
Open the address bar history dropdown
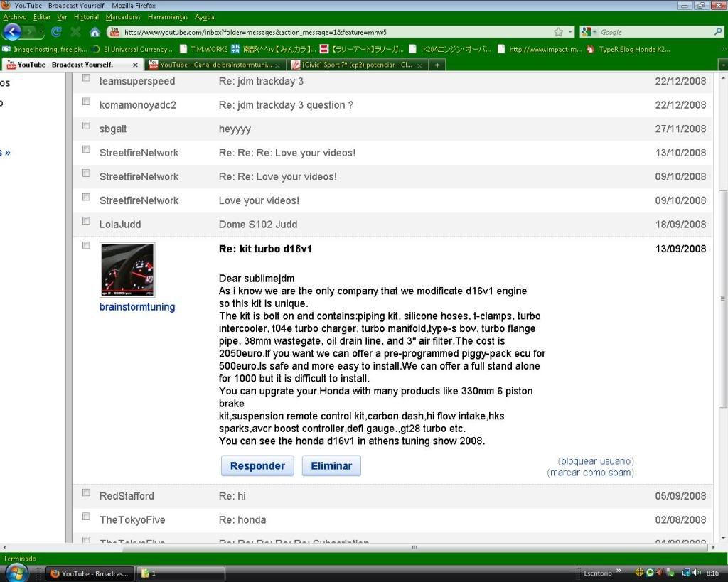(570, 32)
